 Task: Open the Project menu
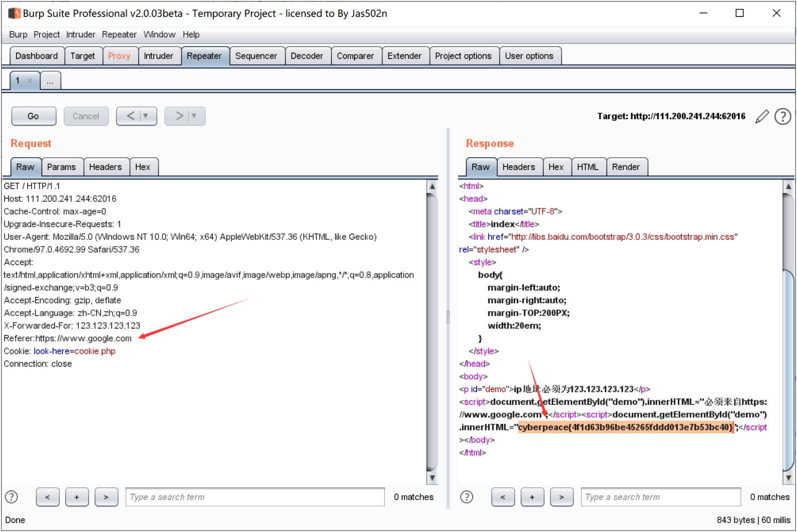coord(47,35)
